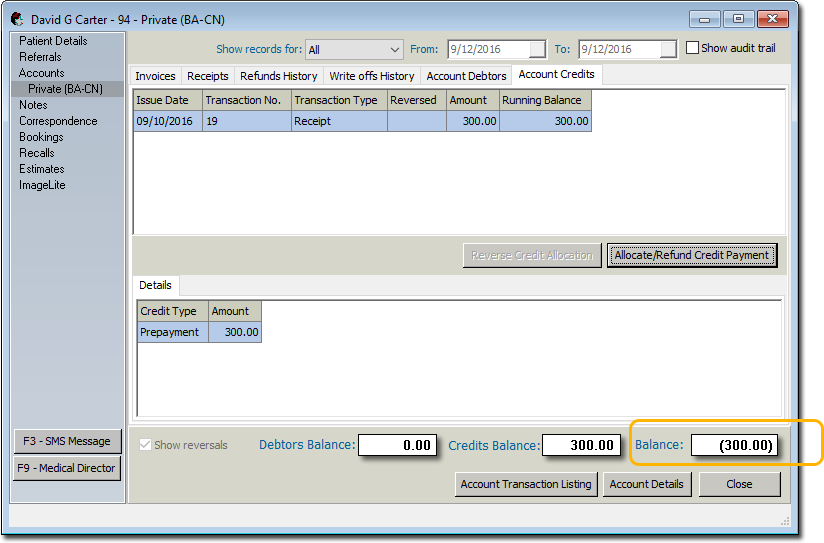Minimize the patient window
Screen dimensions: 824x543
pyautogui.click(x=705, y=19)
